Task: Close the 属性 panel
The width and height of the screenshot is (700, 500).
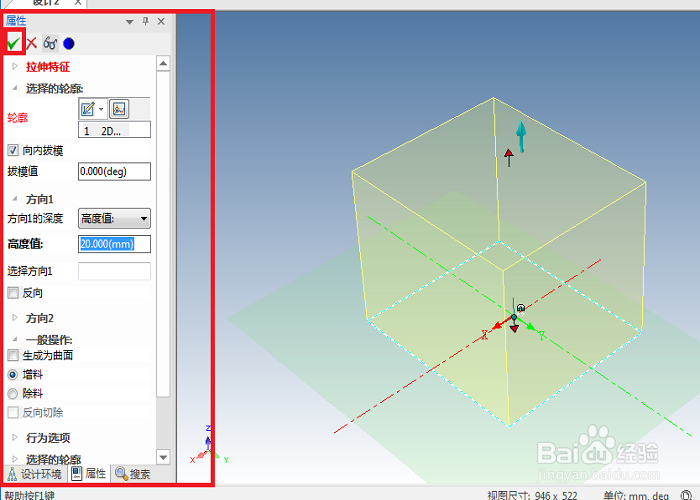Action: (x=161, y=21)
